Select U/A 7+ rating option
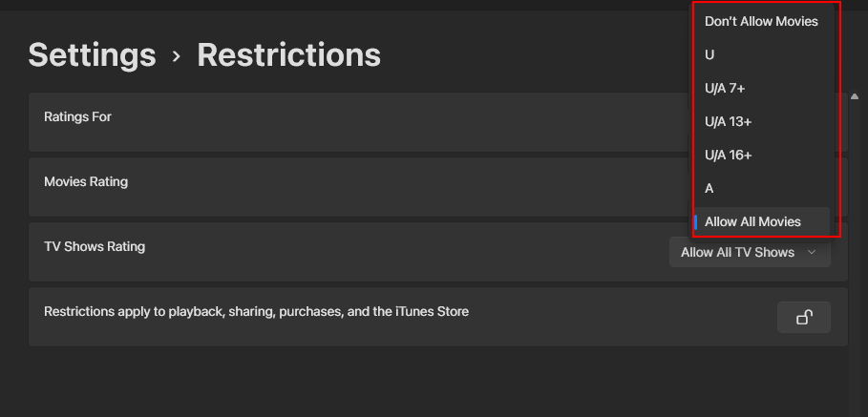 point(725,88)
